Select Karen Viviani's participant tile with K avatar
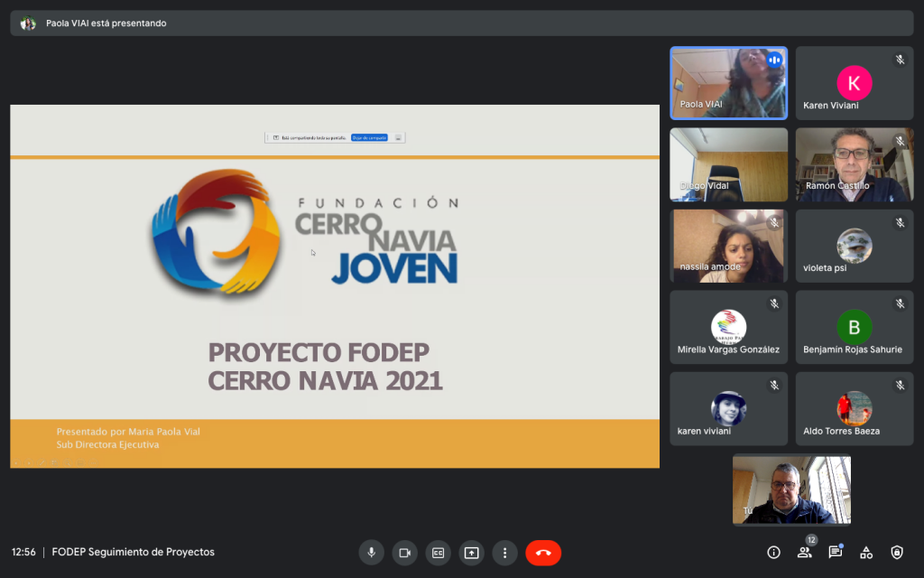The width and height of the screenshot is (924, 578). pos(854,83)
